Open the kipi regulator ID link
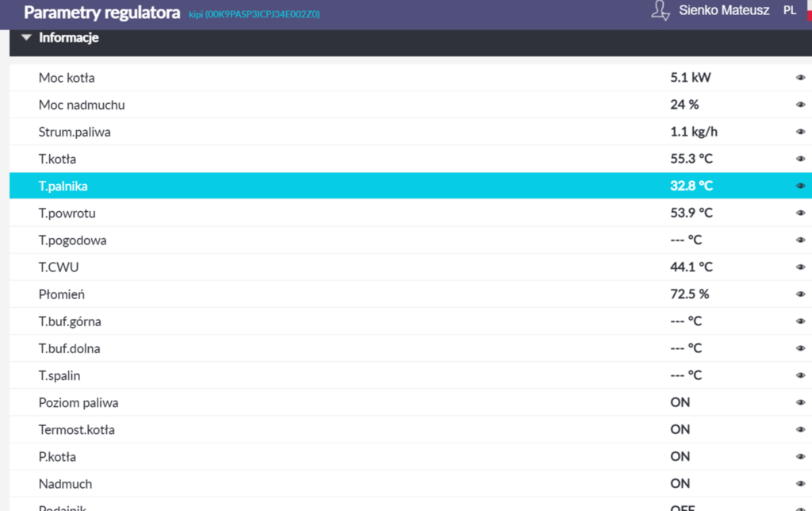This screenshot has width=812, height=511. 254,14
